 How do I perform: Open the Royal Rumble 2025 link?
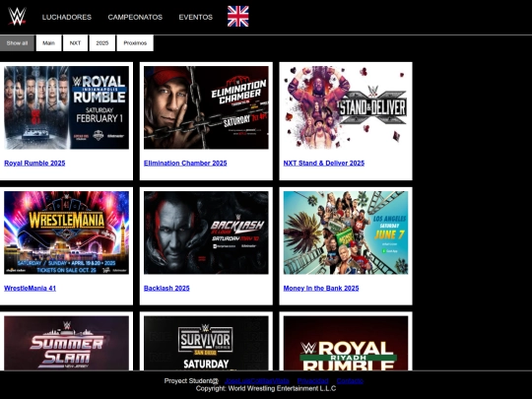(34, 164)
